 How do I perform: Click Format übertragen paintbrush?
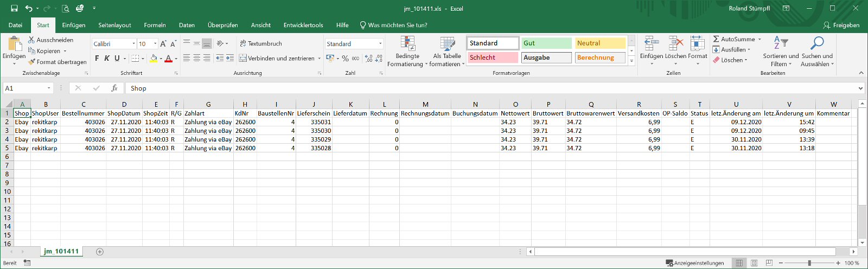coord(31,62)
